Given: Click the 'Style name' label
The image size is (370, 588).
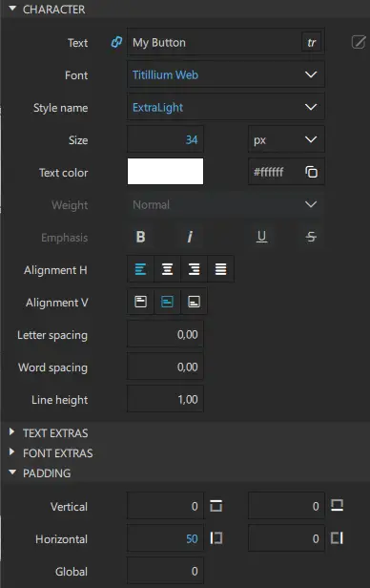Looking at the screenshot, I should [61, 108].
